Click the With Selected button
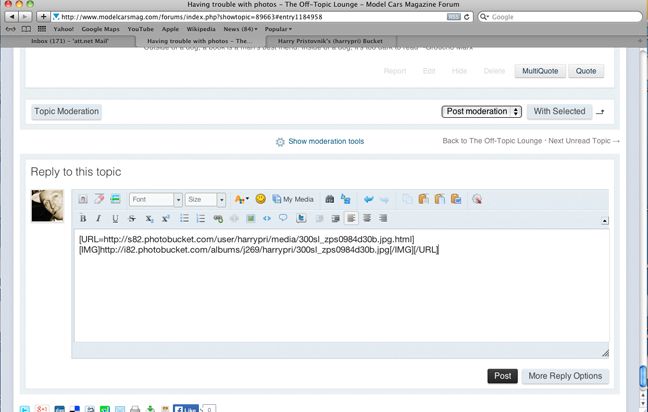Viewport: 648px width, 412px height. pos(559,112)
